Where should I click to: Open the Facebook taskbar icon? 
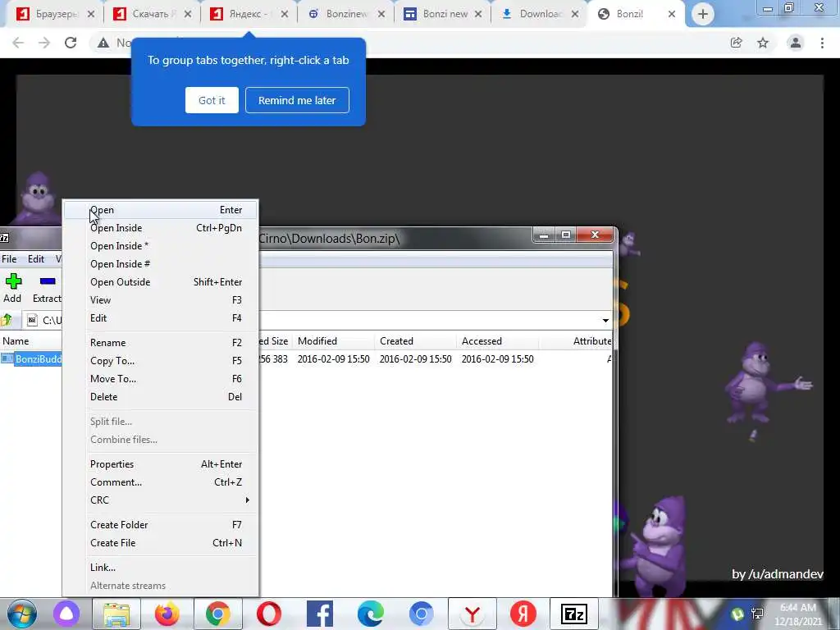point(320,614)
